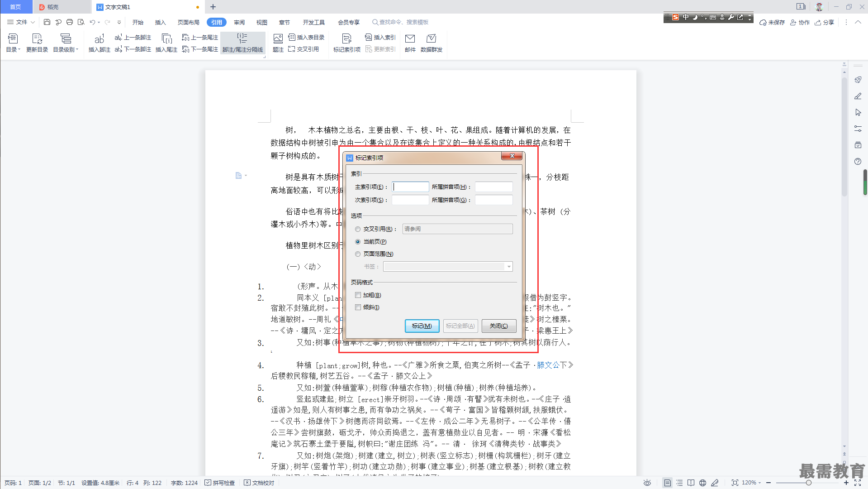Click 插入表目录 insert table of figures
Image resolution: width=868 pixels, height=489 pixels.
[x=306, y=37]
